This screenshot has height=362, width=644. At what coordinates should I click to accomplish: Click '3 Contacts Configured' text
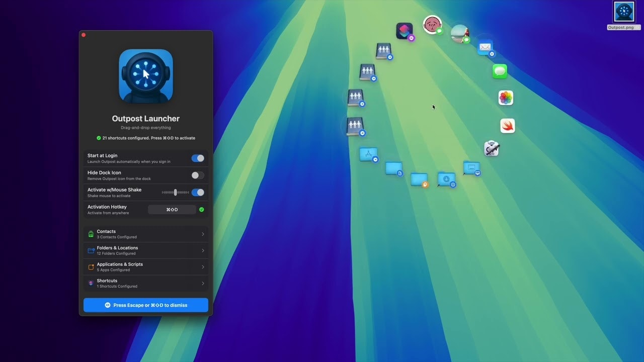coord(117,237)
